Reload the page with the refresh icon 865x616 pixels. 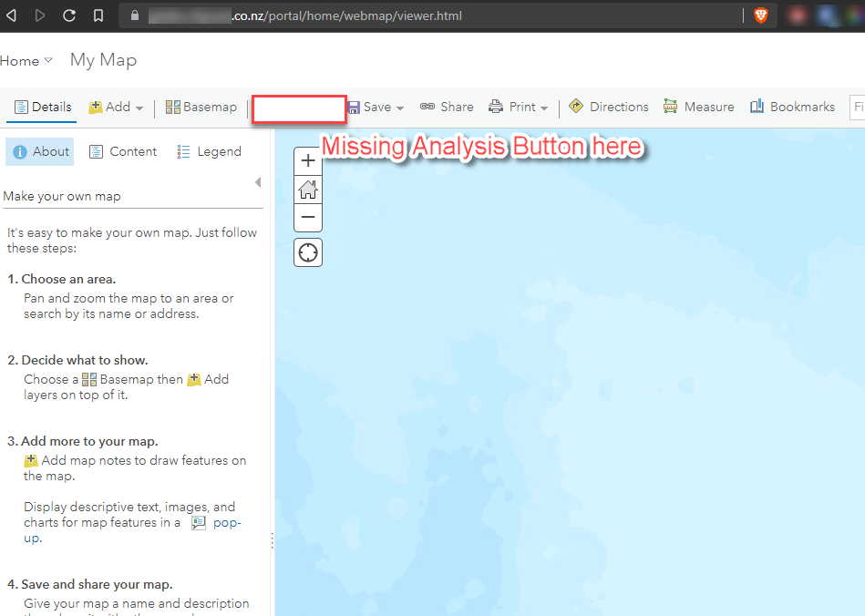point(69,15)
